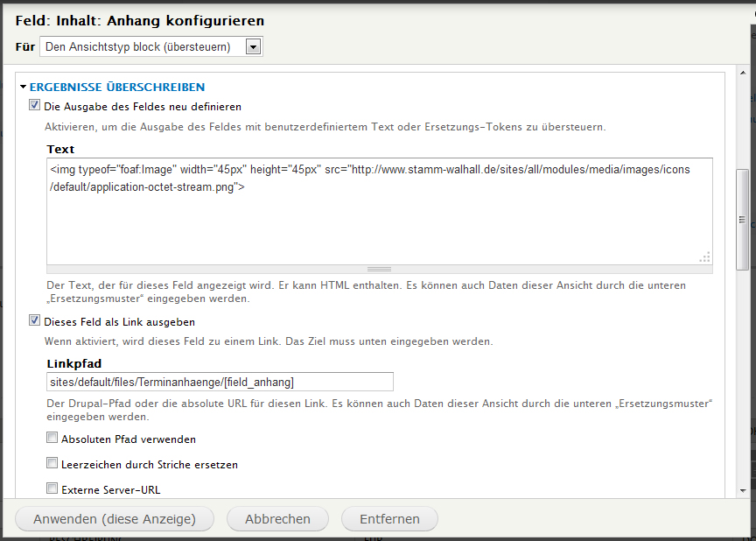756x541 pixels.
Task: Enable the 'Externe Server-URL' option
Action: (x=52, y=489)
